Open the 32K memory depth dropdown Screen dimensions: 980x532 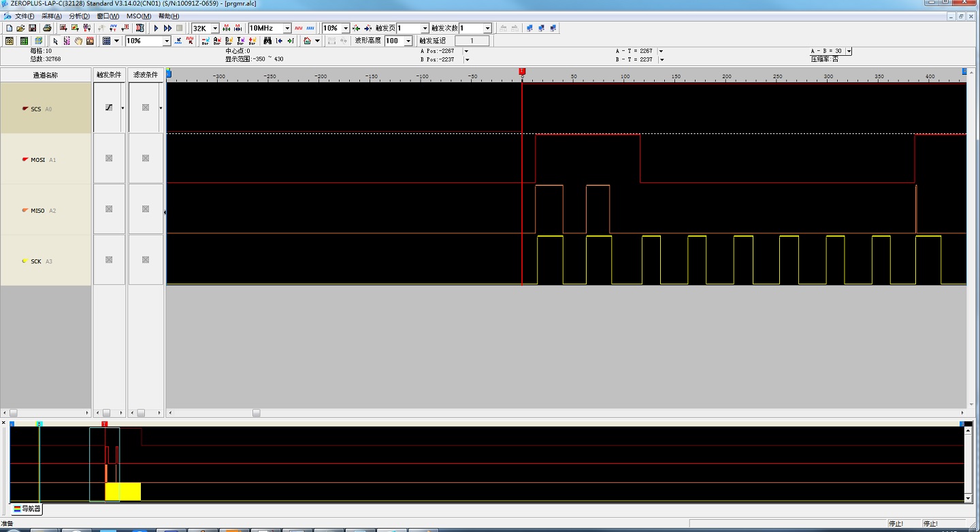[214, 28]
